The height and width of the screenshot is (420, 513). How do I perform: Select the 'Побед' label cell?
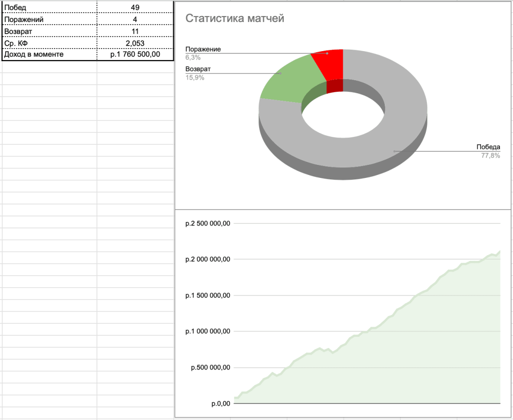pyautogui.click(x=50, y=7)
